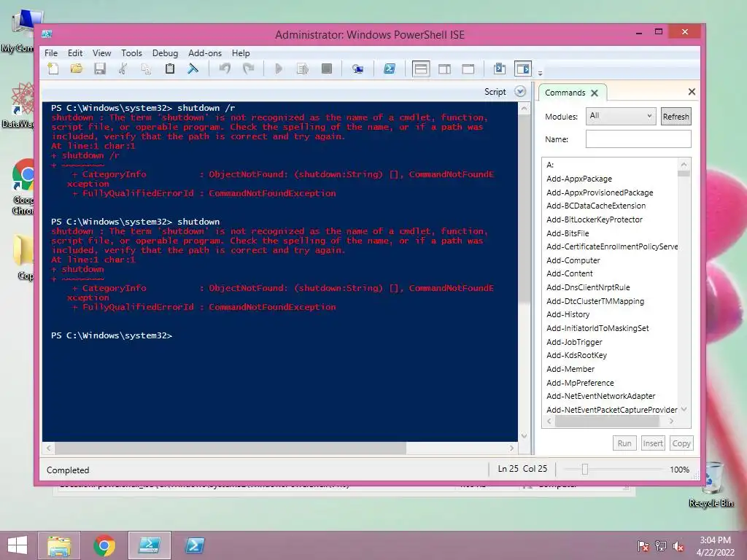Click the Insert button

(x=653, y=443)
